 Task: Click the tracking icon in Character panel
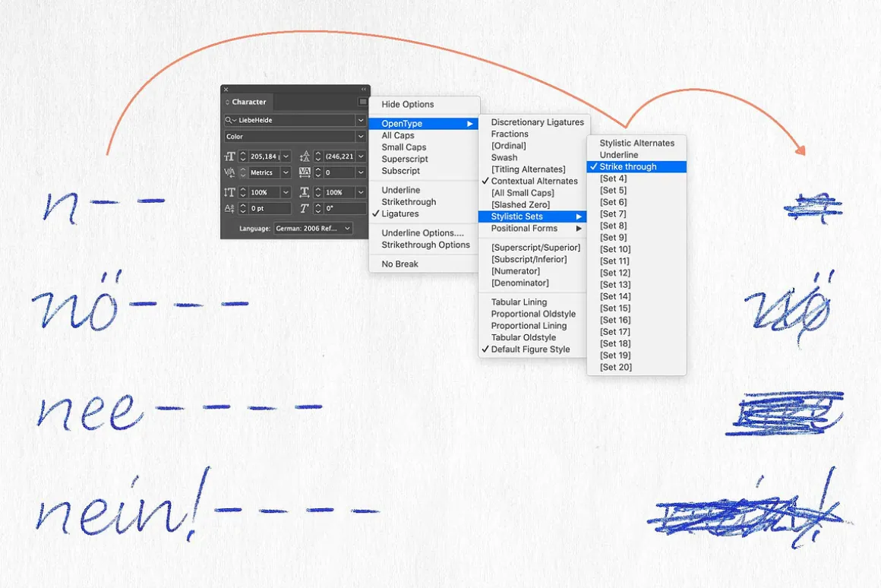coord(305,172)
